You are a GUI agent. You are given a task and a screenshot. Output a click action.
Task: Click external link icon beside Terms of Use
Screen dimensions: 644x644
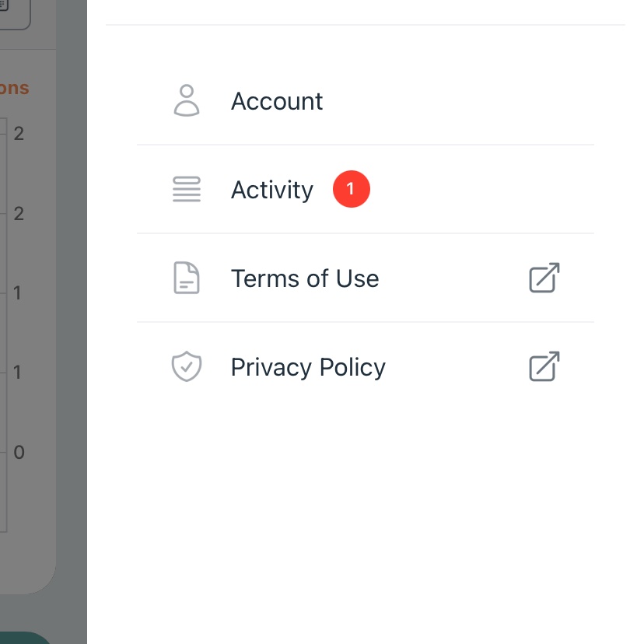(544, 278)
